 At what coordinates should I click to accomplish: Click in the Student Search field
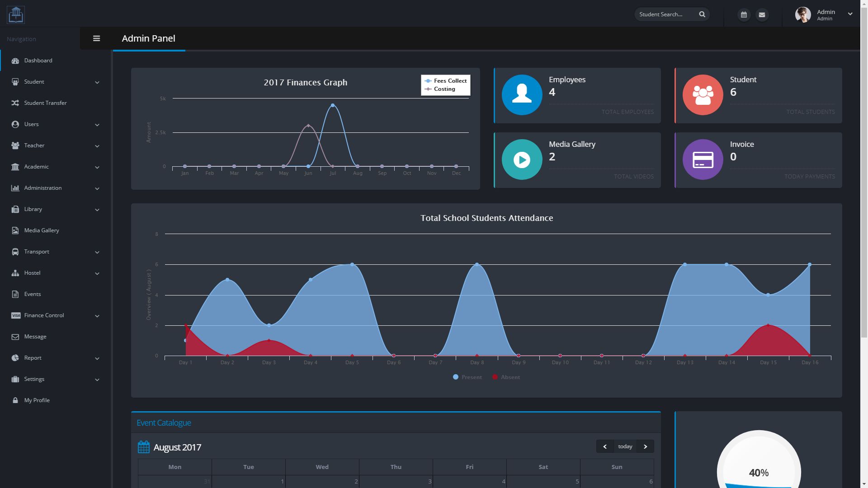pos(665,14)
